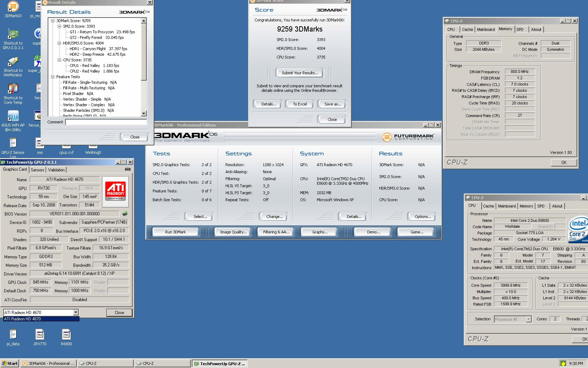The height and width of the screenshot is (368, 588).
Task: Open the GPU-Z.0.3.1 desktop shortcut
Action: 13,39
